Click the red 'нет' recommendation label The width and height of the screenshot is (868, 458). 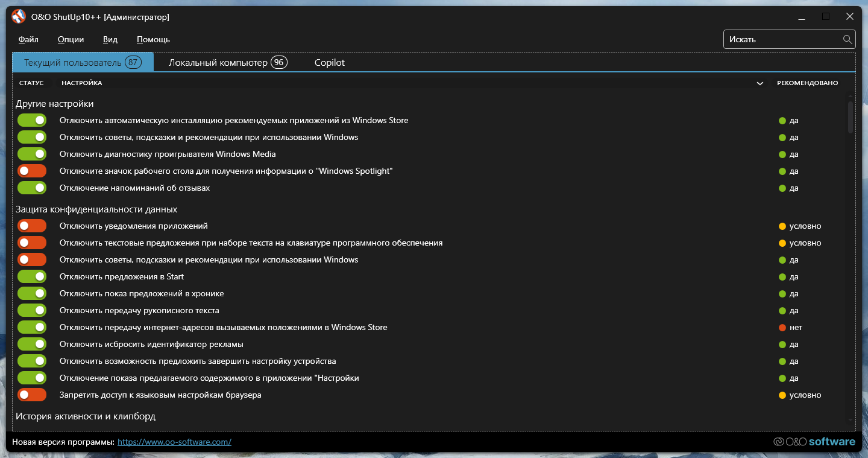coord(796,327)
